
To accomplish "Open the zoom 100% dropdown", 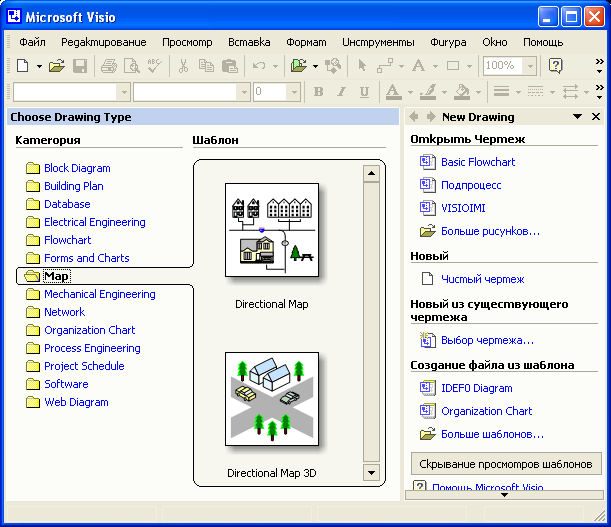I will click(530, 66).
